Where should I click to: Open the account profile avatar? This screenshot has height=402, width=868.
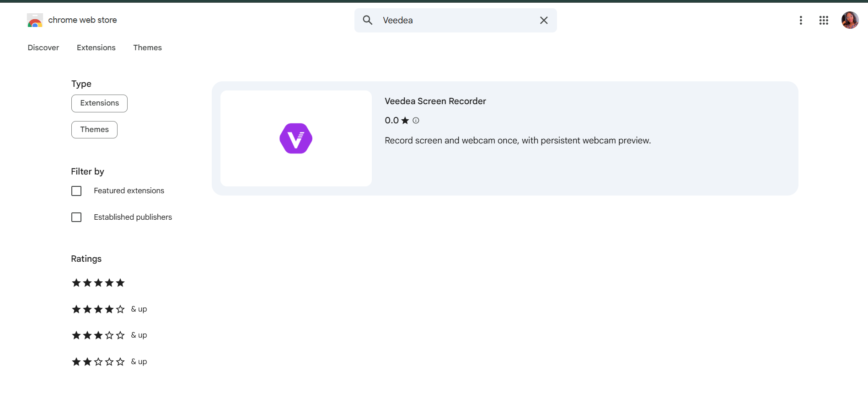(850, 20)
